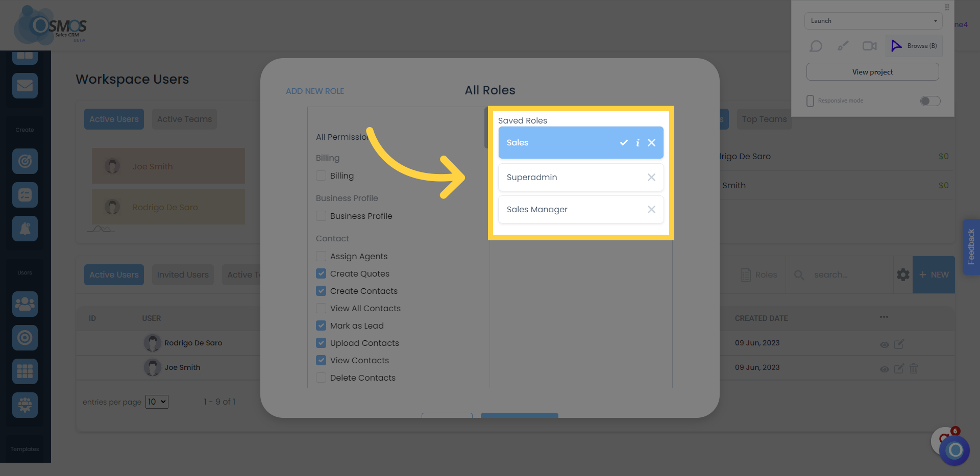Check the Delete Contacts permission

pyautogui.click(x=321, y=378)
